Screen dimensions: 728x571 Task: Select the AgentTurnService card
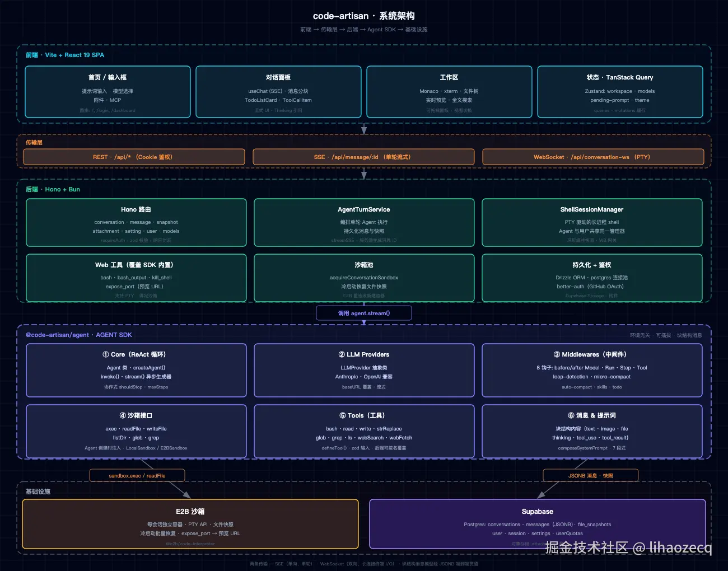coord(364,222)
